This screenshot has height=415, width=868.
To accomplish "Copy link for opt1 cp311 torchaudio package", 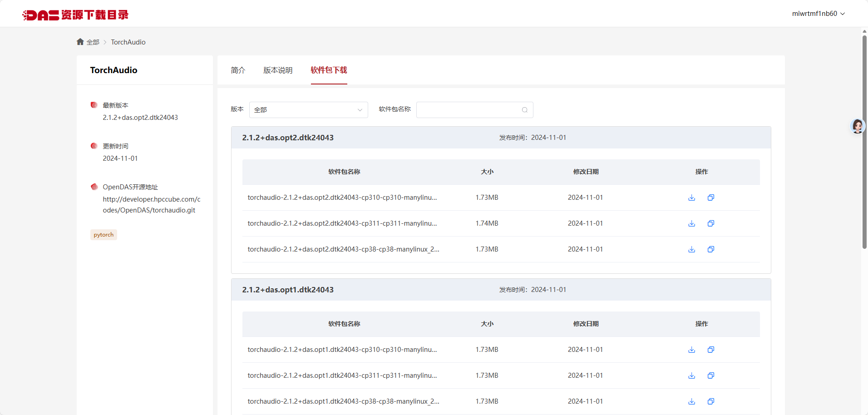I will click(711, 375).
